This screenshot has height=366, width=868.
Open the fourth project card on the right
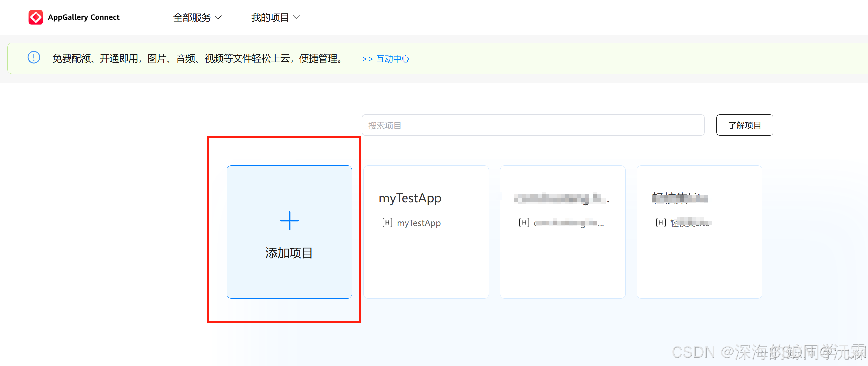click(x=699, y=256)
